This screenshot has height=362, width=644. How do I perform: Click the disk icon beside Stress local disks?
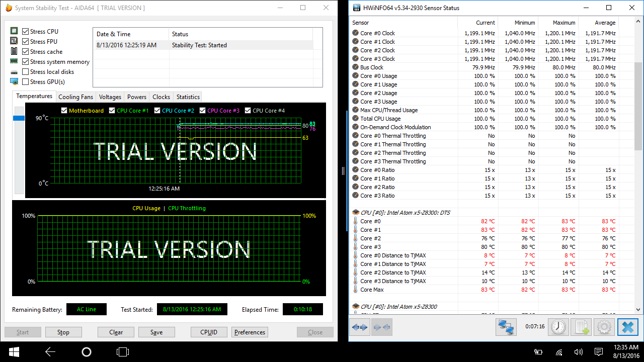pos(14,72)
